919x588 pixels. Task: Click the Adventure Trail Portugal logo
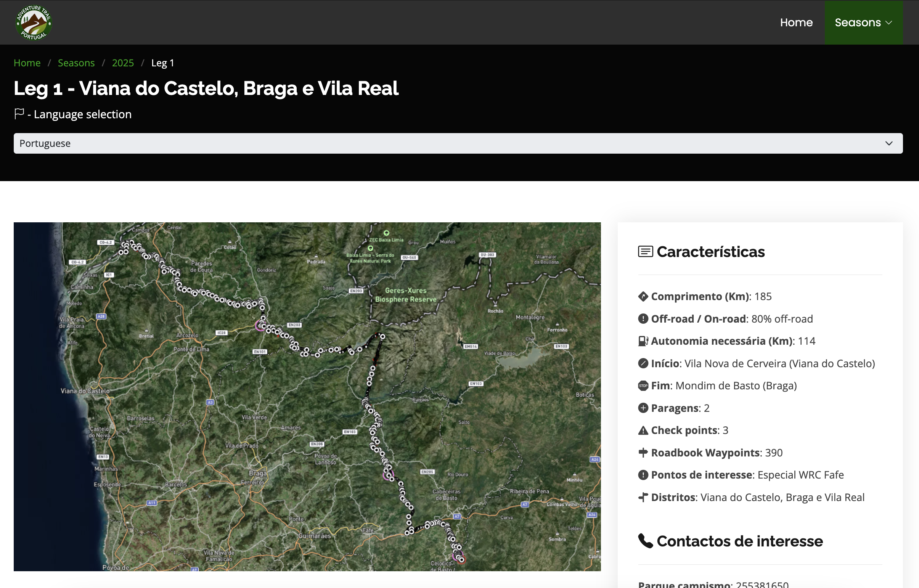[34, 22]
